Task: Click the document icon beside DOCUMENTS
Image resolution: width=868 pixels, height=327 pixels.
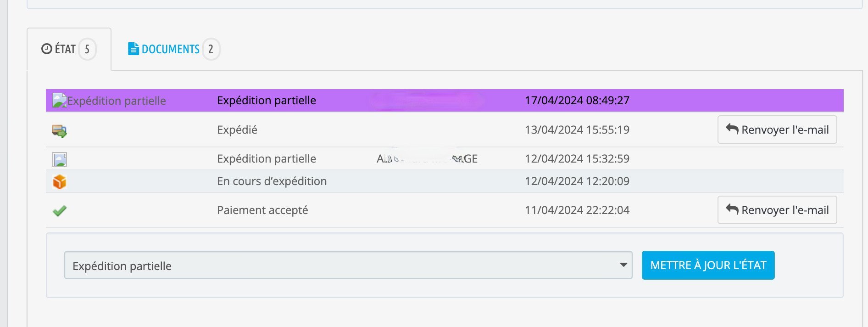Action: pos(133,49)
